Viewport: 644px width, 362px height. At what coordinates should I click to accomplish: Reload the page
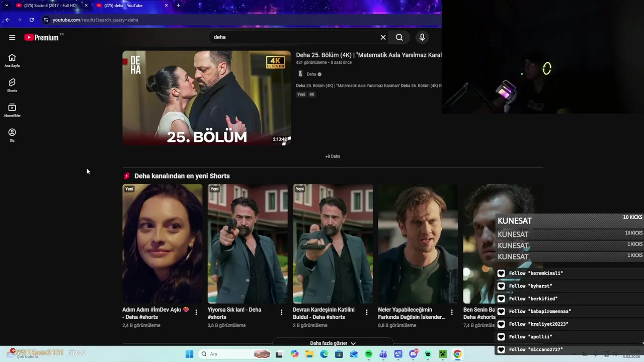click(x=31, y=20)
